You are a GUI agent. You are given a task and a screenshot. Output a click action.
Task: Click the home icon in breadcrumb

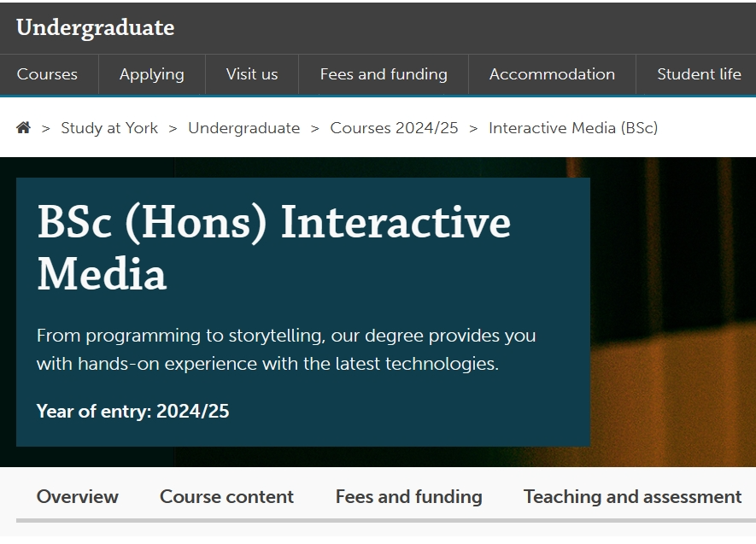pos(23,128)
